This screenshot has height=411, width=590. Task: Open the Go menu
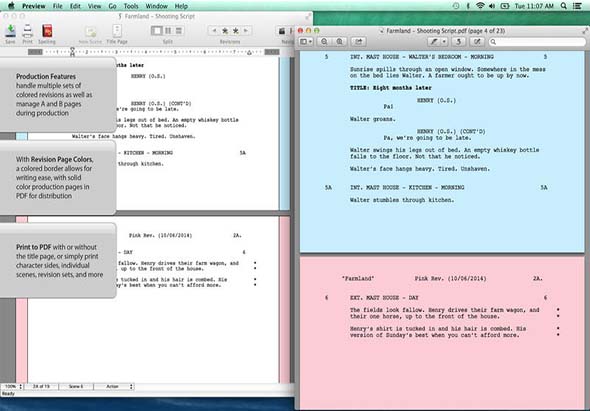click(112, 6)
